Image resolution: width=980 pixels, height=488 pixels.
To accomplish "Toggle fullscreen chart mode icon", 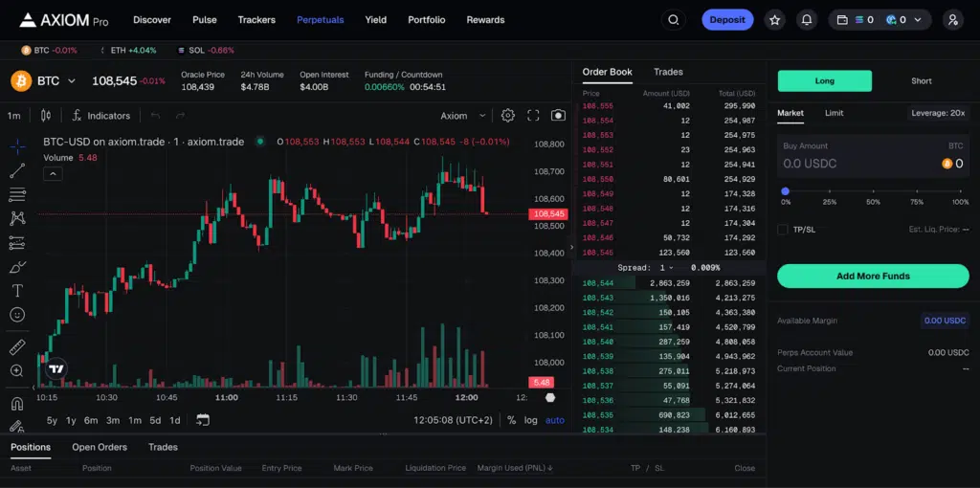I will (x=533, y=116).
